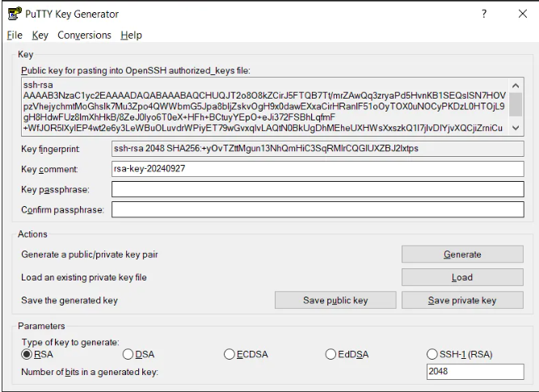Choose ECDSA as the key type
The image size is (539, 392).
point(229,353)
